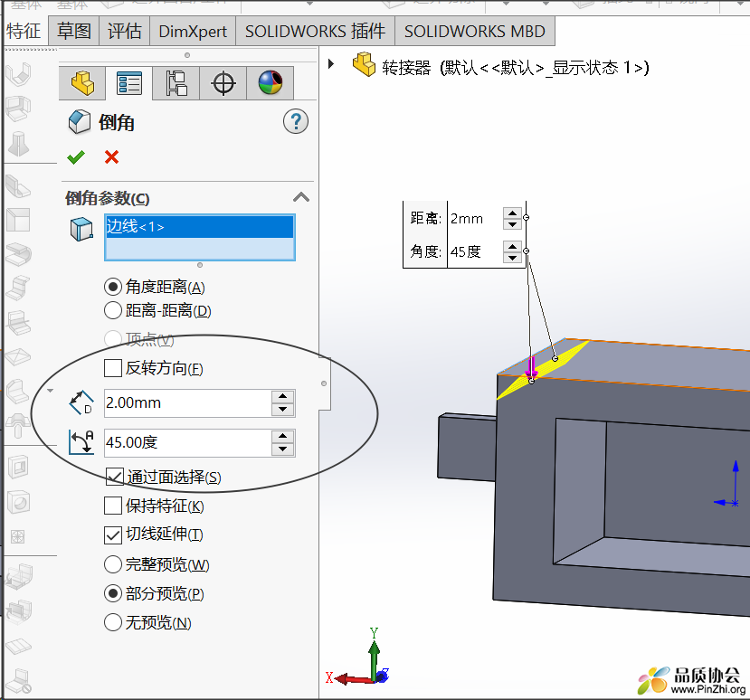This screenshot has height=700, width=750.
Task: Increase the 2.00mm distance panel value
Action: [x=282, y=396]
